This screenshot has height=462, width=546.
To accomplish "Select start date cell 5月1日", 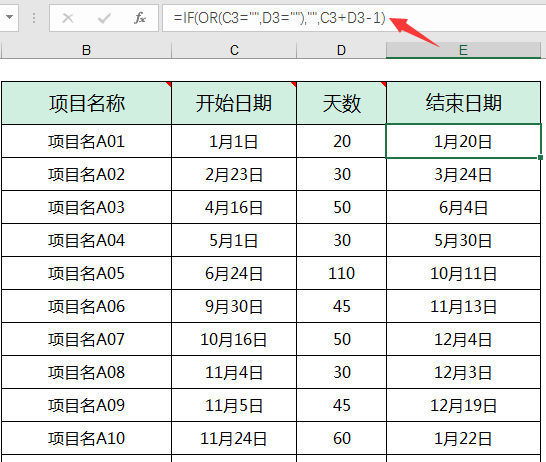I will tap(234, 240).
